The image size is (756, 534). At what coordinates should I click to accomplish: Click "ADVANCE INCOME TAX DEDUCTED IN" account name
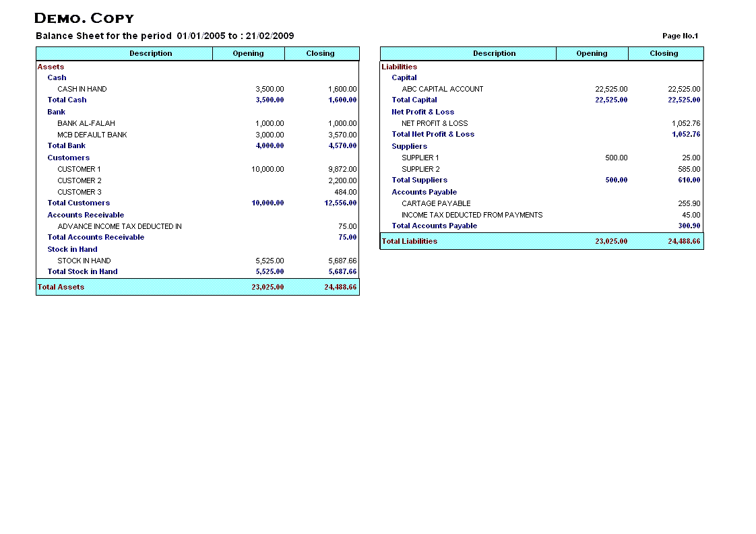pos(119,226)
